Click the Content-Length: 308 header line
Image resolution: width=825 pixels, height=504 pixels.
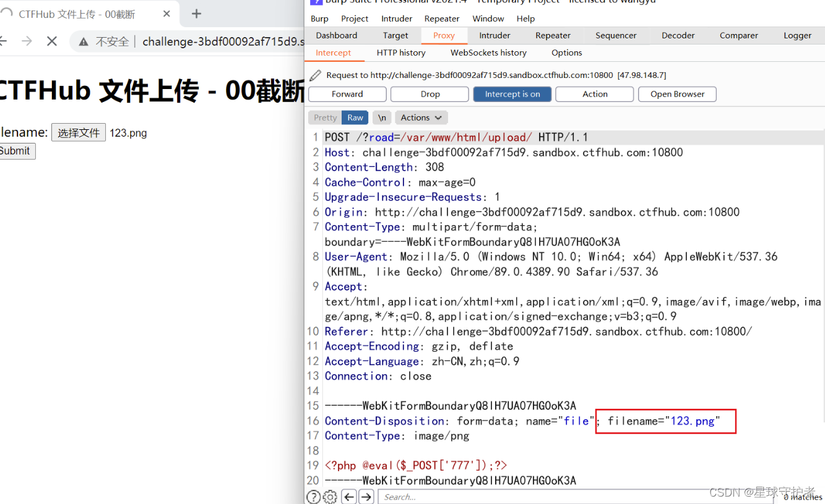point(384,167)
